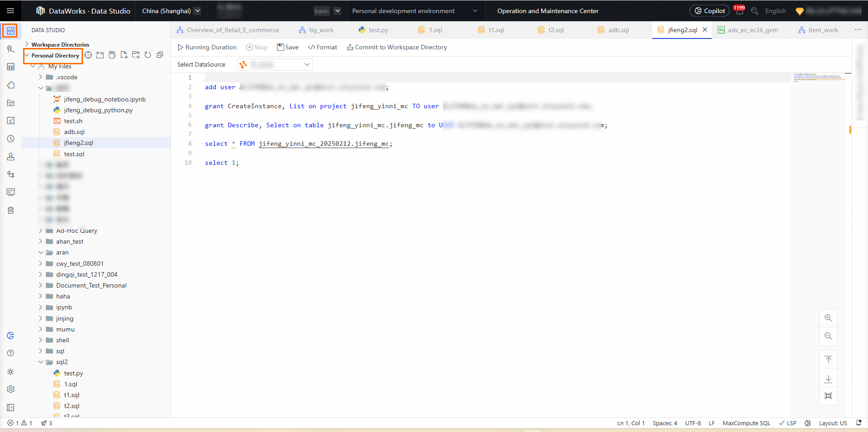Collapse the Personal Directory section
868x432 pixels.
(x=27, y=55)
